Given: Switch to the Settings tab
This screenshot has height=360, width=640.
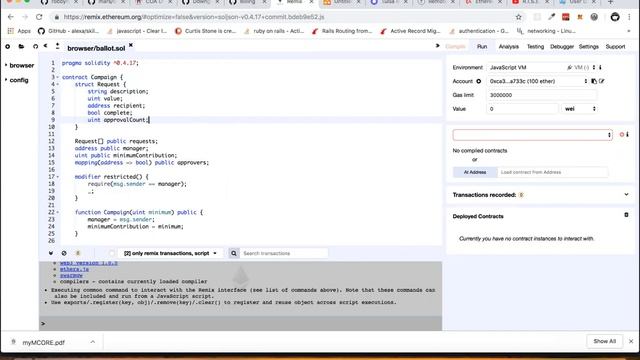Looking at the screenshot, I should point(589,47).
